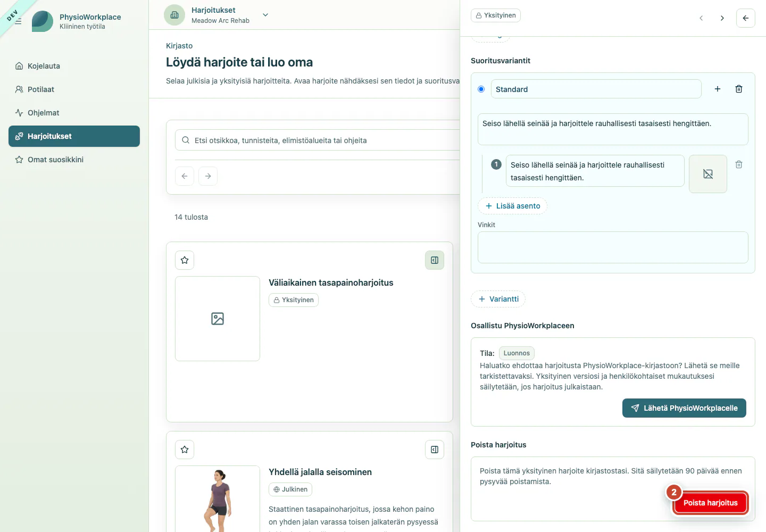Click the Luonnos status badge
Viewport: 766px width, 532px height.
517,353
